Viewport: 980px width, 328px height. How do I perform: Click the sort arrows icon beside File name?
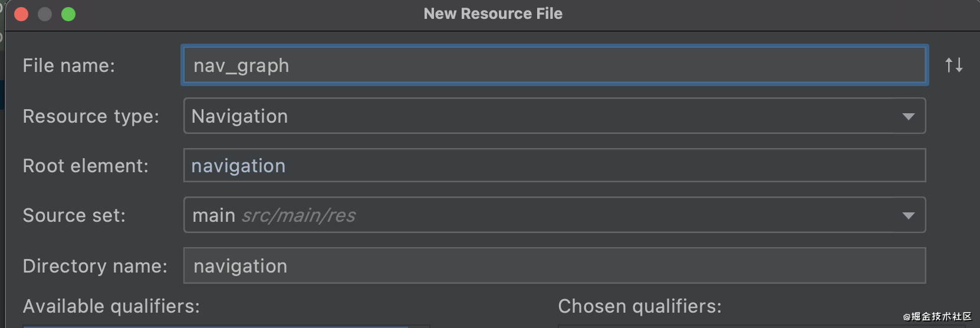pyautogui.click(x=953, y=65)
